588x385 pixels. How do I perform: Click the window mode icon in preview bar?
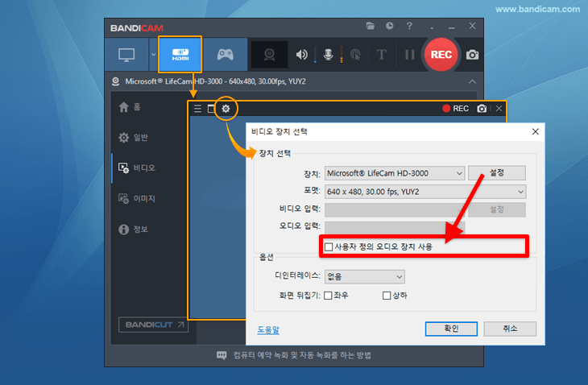211,109
